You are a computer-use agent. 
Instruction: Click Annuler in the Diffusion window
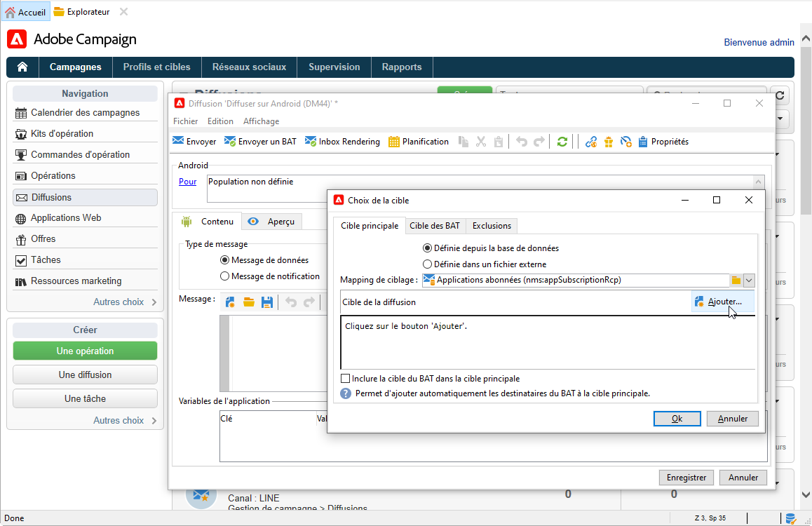[x=743, y=478]
